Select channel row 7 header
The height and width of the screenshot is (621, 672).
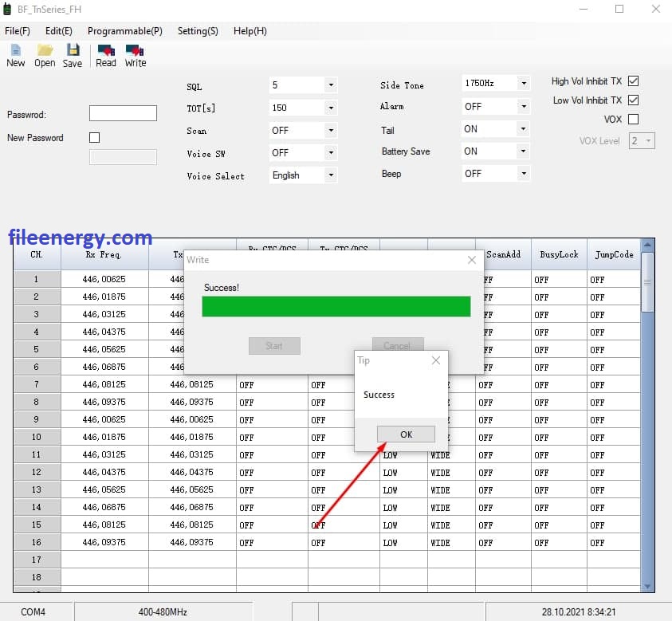coord(37,384)
